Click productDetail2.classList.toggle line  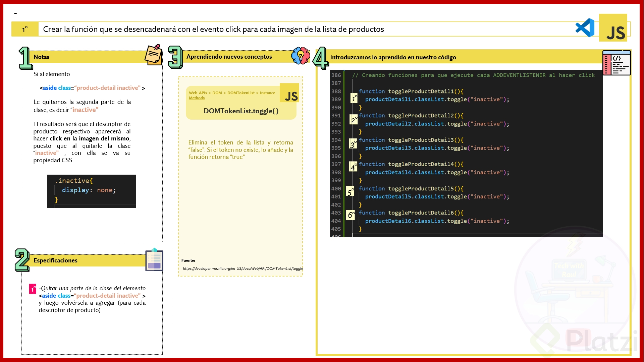click(x=437, y=124)
